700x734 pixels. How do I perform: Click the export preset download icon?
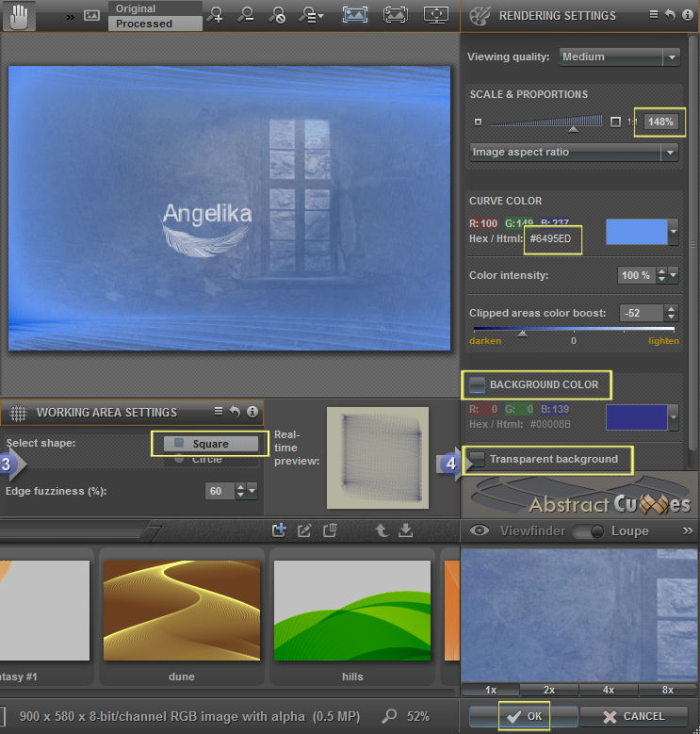[x=406, y=530]
